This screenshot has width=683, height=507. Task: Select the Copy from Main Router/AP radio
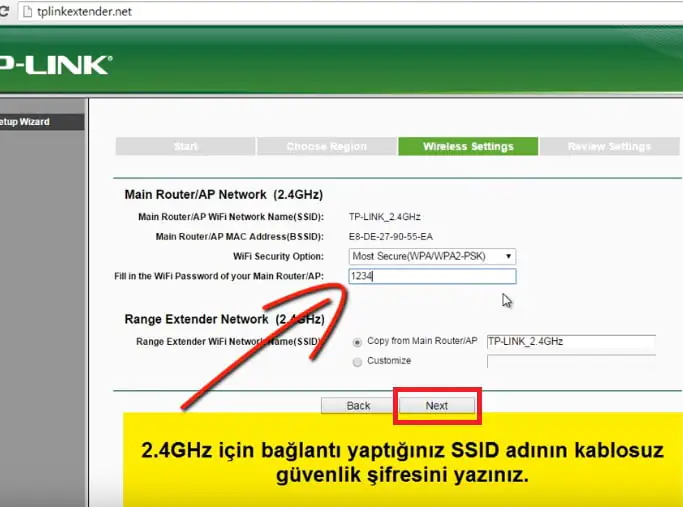click(357, 342)
